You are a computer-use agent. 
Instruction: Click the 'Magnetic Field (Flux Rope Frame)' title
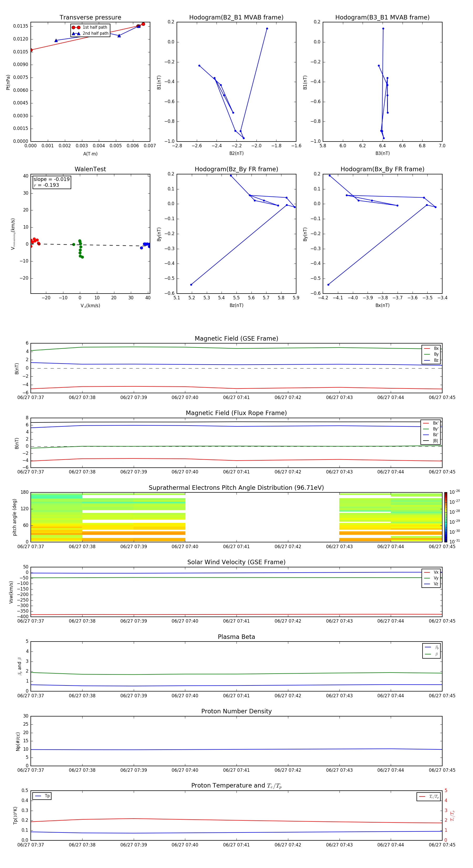(x=236, y=413)
